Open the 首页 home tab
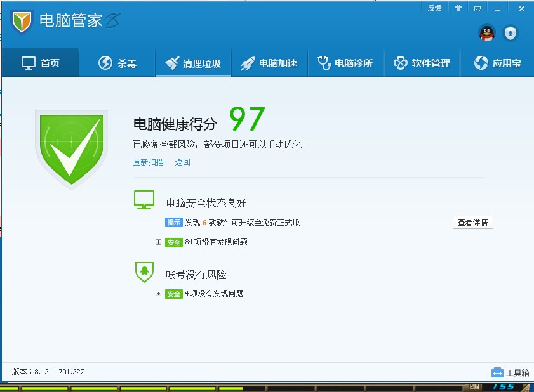This screenshot has width=534, height=392. (41, 63)
